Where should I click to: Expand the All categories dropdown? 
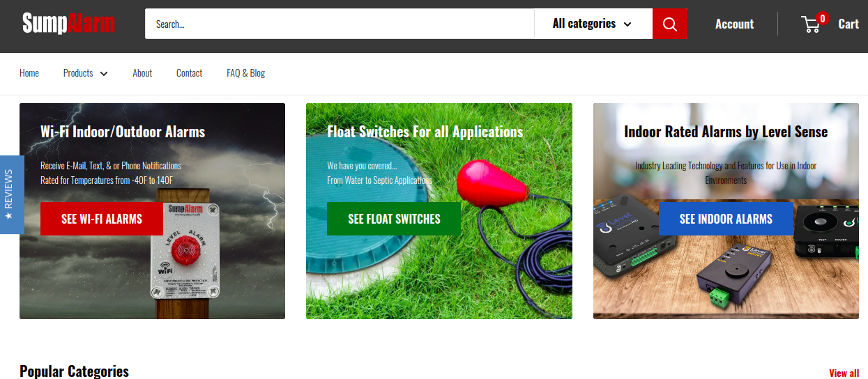click(x=593, y=24)
